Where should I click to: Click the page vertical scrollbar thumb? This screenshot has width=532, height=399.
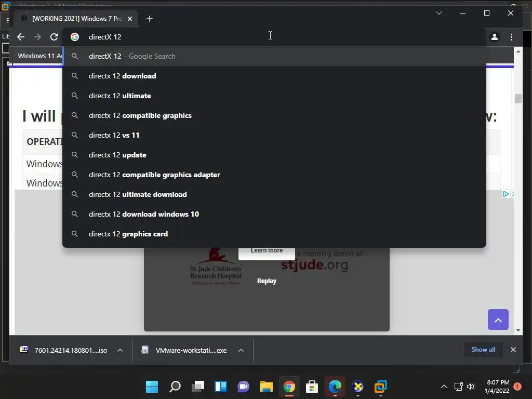click(518, 98)
